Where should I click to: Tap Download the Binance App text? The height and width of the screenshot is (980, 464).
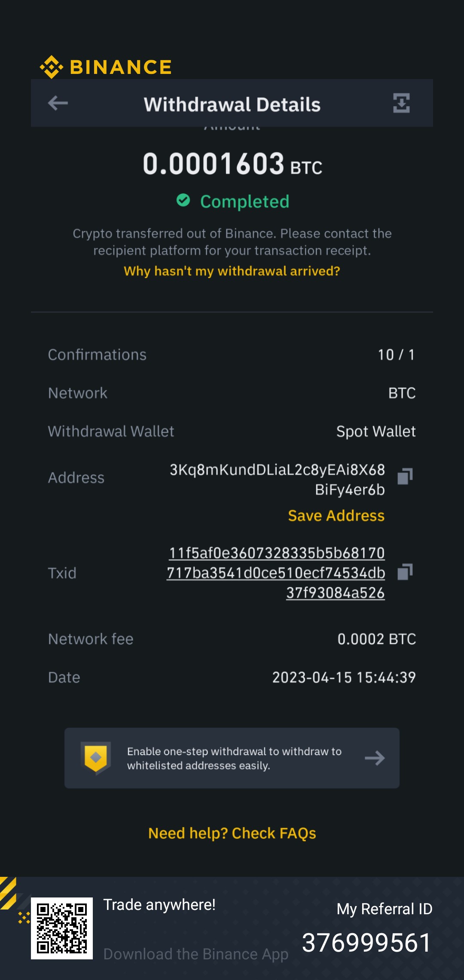click(x=196, y=954)
